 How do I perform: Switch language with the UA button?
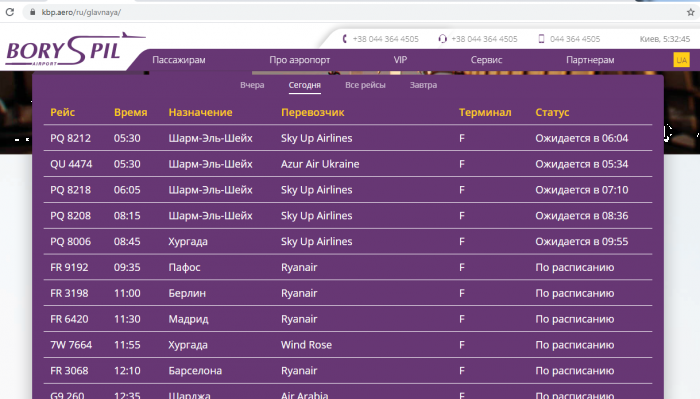(x=681, y=60)
